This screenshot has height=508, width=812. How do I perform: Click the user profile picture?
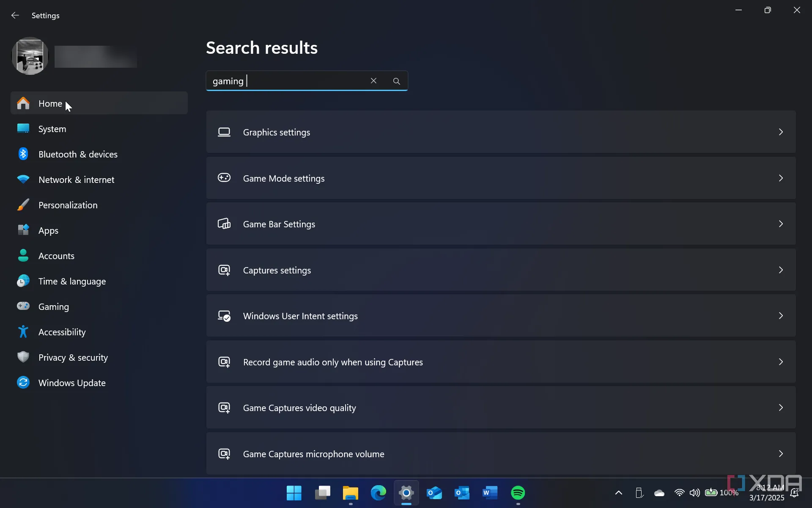[30, 56]
